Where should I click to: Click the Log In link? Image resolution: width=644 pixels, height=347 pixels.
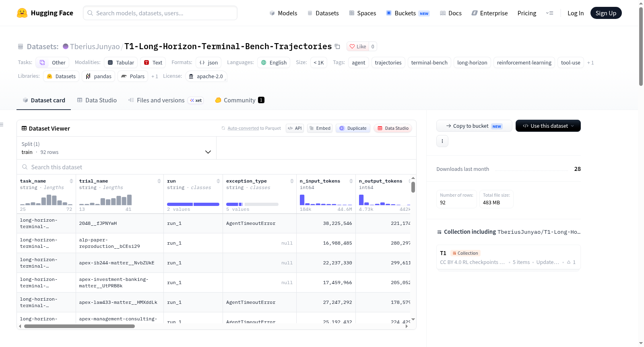pos(576,13)
